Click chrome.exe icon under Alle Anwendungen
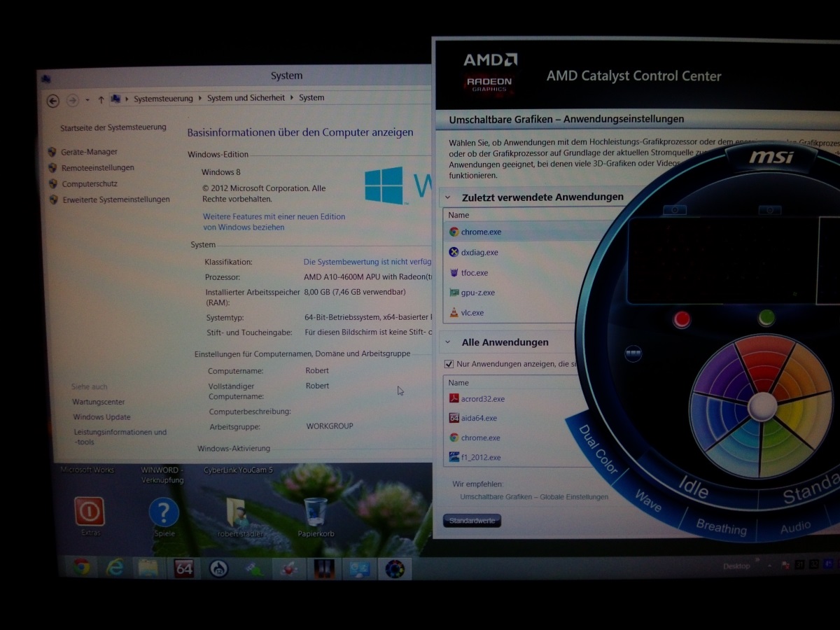The width and height of the screenshot is (840, 630). click(x=454, y=437)
